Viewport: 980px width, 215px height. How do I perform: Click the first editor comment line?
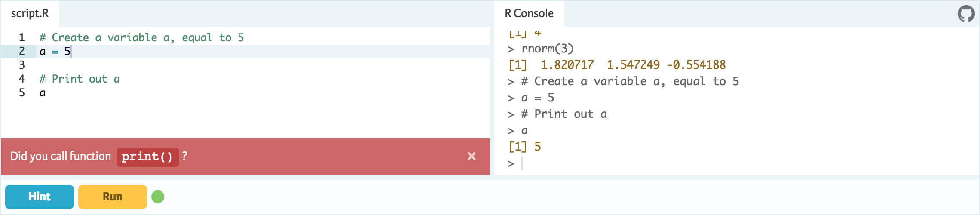point(141,37)
